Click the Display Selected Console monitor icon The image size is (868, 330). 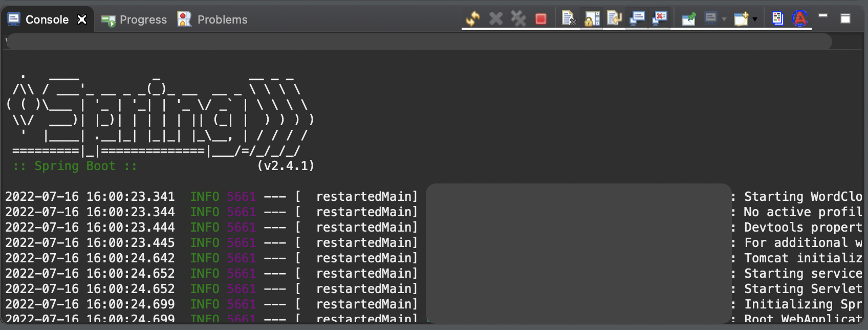point(711,19)
